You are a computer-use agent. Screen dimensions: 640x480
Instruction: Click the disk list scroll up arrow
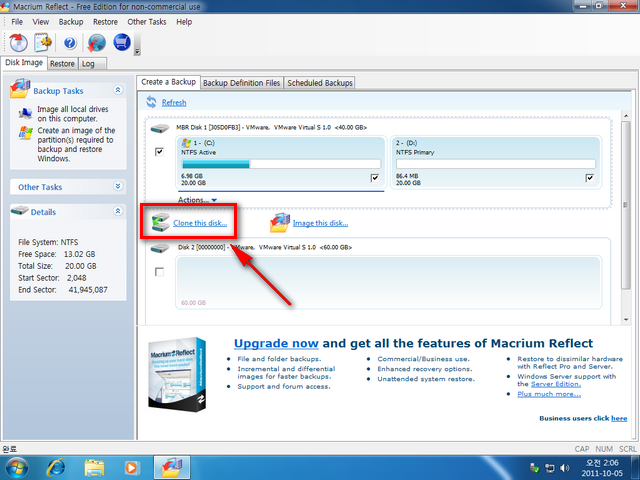626,116
